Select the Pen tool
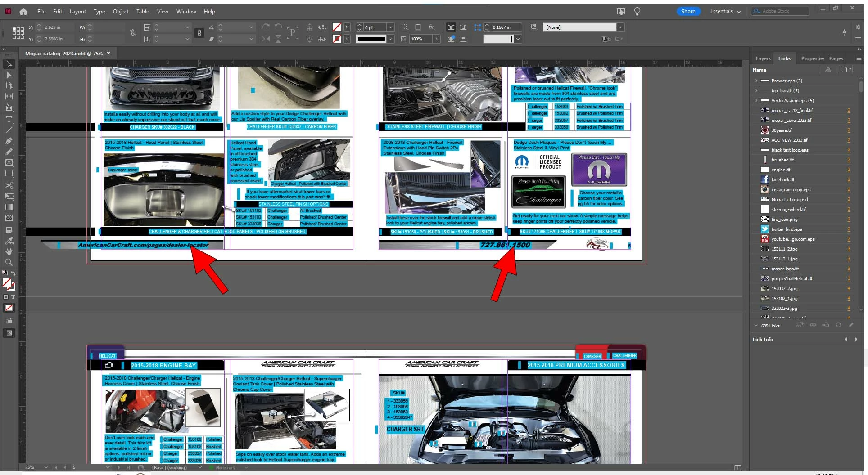The width and height of the screenshot is (868, 475). pyautogui.click(x=9, y=141)
